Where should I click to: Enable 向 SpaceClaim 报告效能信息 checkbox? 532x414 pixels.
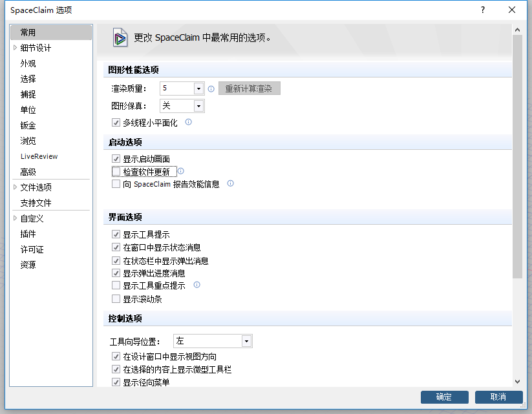116,184
